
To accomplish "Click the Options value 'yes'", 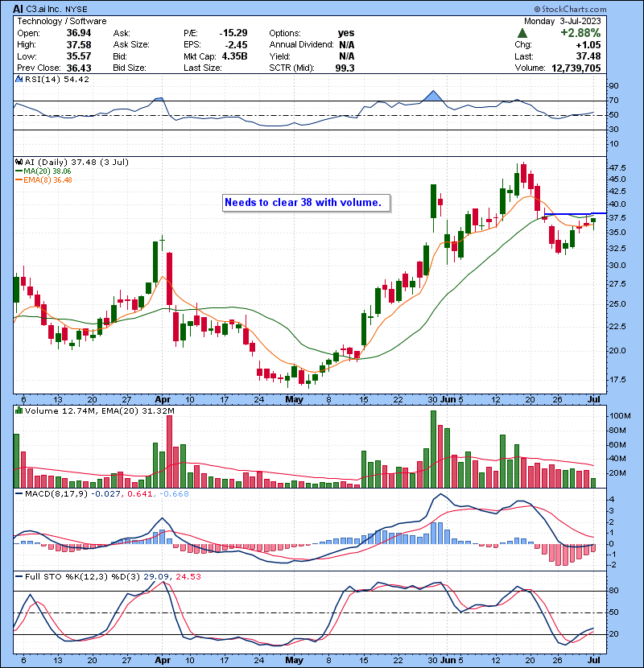I will pyautogui.click(x=346, y=33).
